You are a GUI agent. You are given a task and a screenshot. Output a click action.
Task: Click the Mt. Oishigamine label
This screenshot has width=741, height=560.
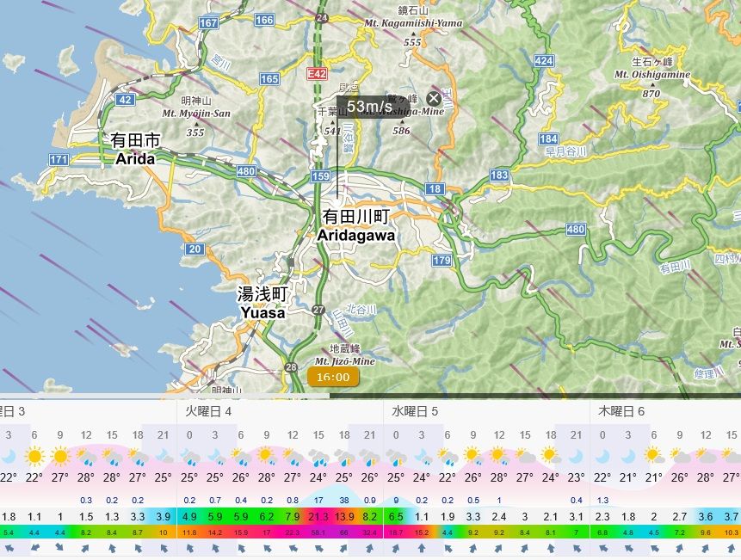(652, 75)
